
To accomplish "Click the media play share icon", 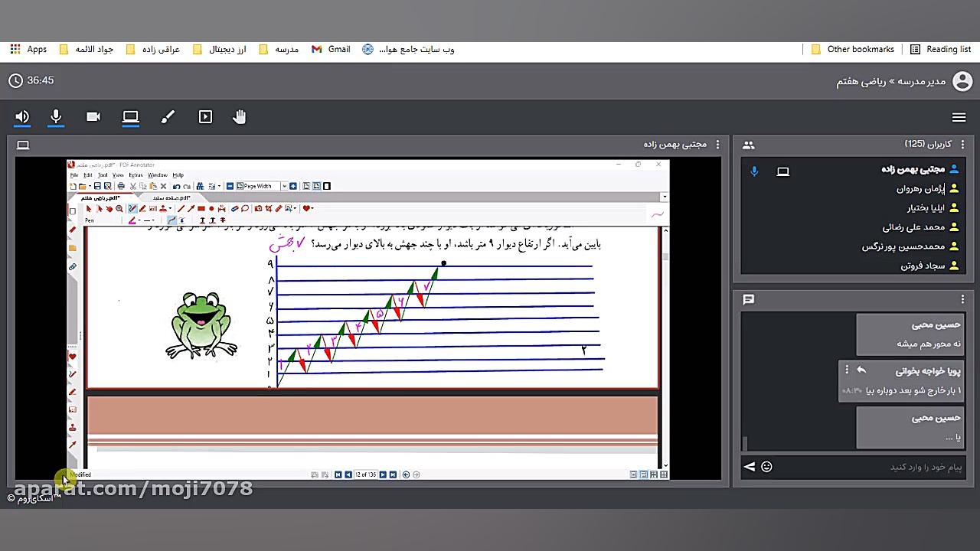I will [x=205, y=117].
